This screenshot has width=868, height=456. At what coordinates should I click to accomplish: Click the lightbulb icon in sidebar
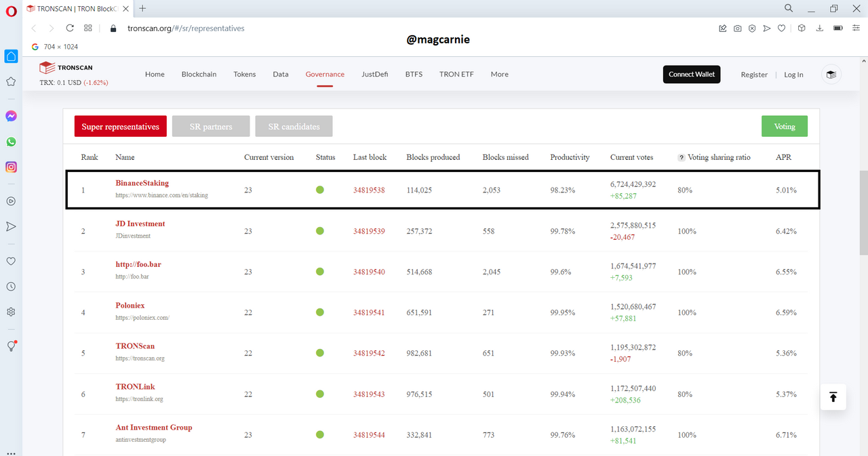click(11, 346)
